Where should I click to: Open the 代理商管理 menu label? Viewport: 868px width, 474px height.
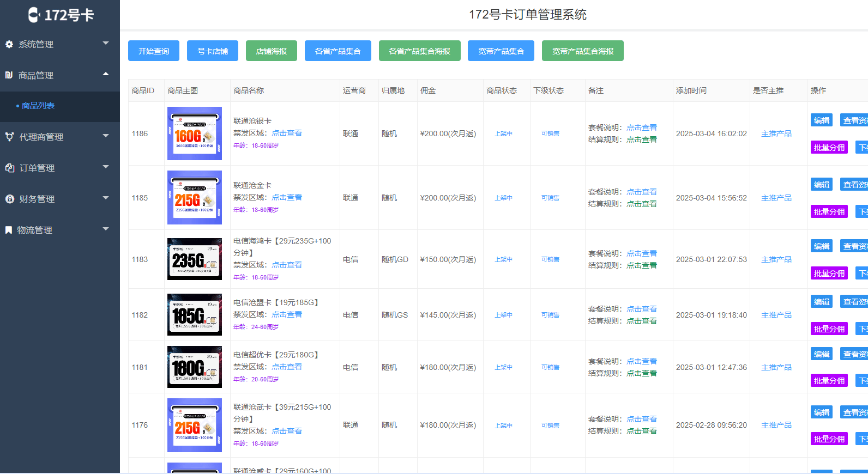tap(41, 137)
